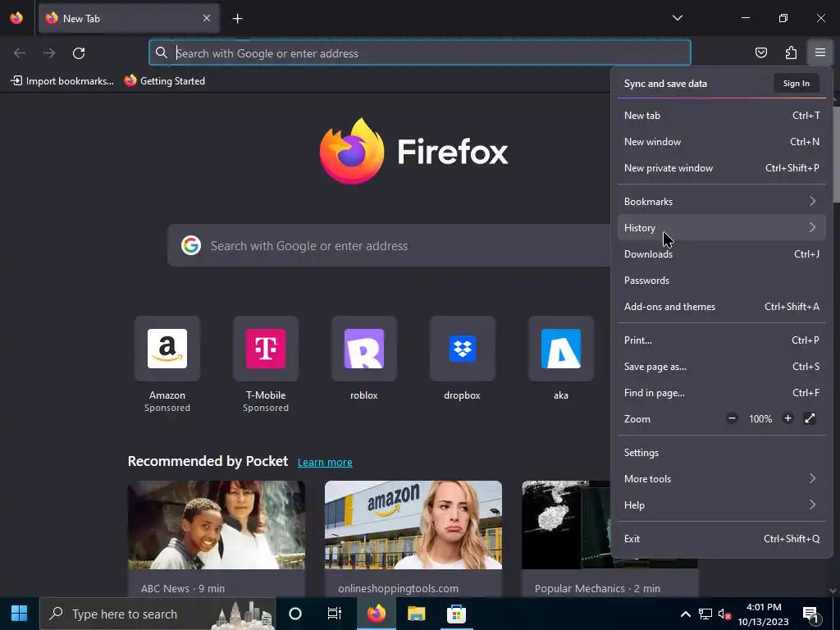Open the notification center icon
Viewport: 840px width, 630px height.
pyautogui.click(x=811, y=614)
